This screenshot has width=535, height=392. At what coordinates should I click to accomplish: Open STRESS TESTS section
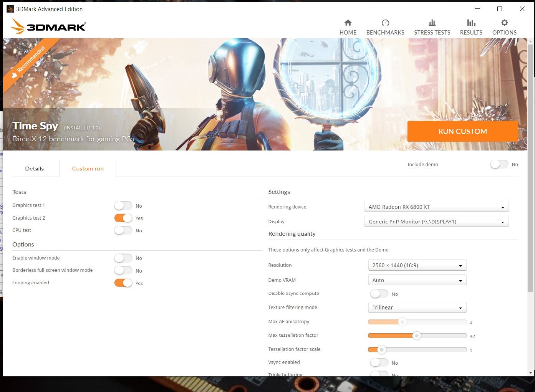pos(432,27)
